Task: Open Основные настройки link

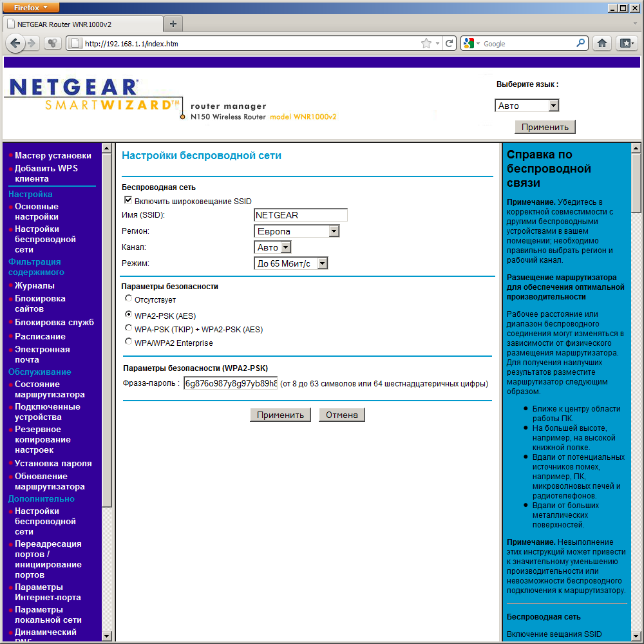Action: pos(37,211)
